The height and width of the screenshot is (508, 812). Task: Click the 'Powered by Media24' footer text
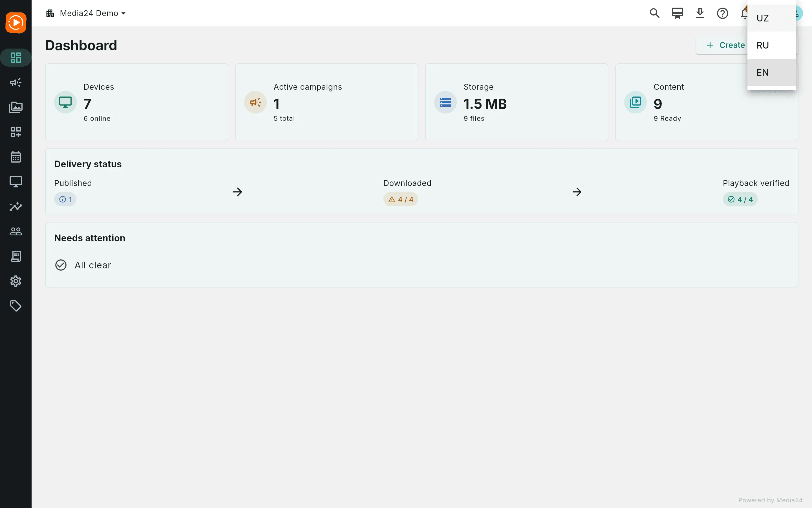click(770, 500)
